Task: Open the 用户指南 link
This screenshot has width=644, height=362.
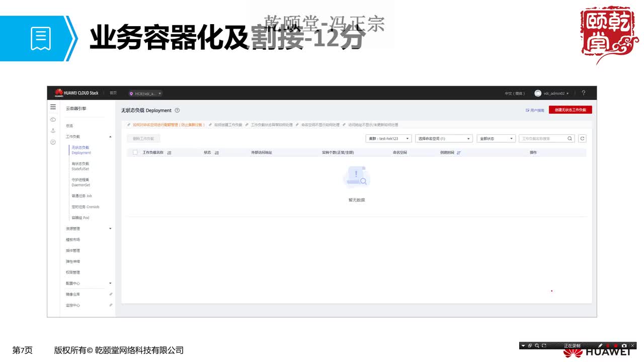Action: [x=535, y=110]
